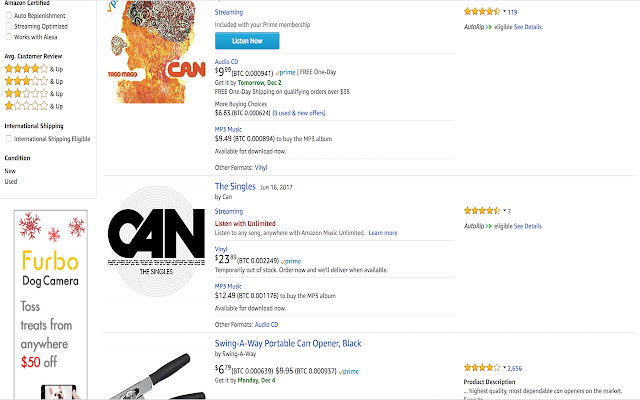This screenshot has height=400, width=640.
Task: Check the Streaming Optimized filter
Action: coord(9,26)
